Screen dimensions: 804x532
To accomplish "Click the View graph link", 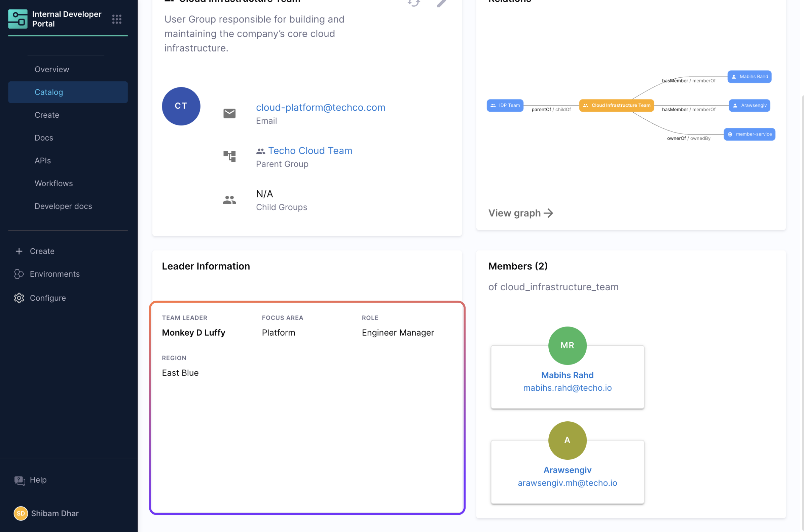I will [520, 213].
